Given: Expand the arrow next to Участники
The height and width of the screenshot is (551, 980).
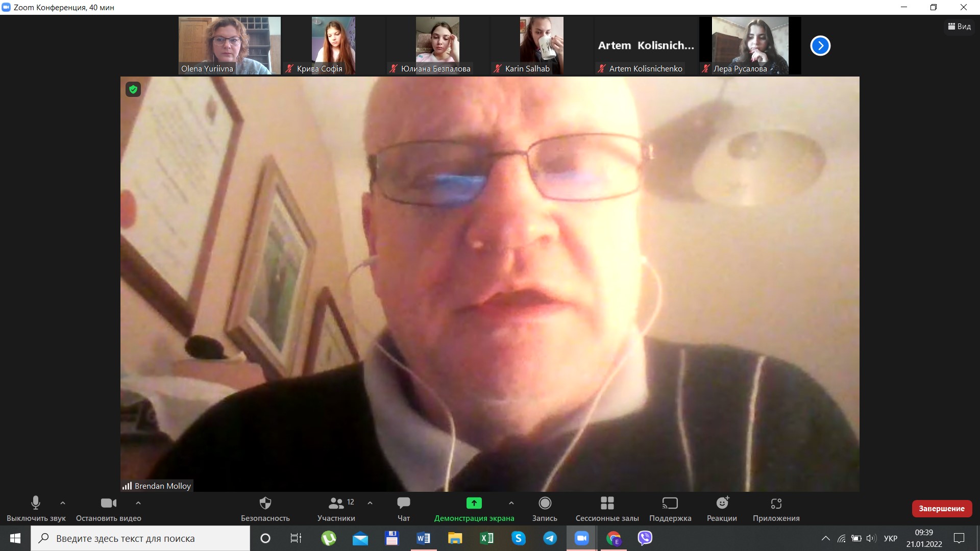Looking at the screenshot, I should click(x=370, y=503).
